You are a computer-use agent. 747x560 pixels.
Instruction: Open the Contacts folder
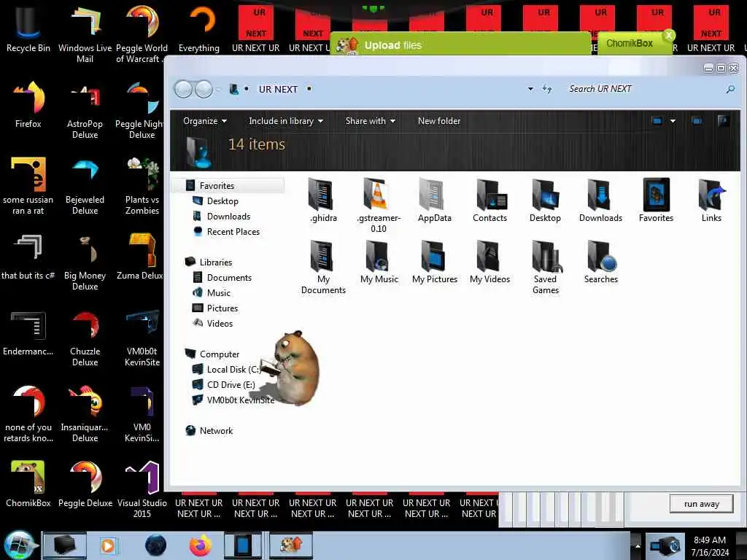tap(489, 200)
